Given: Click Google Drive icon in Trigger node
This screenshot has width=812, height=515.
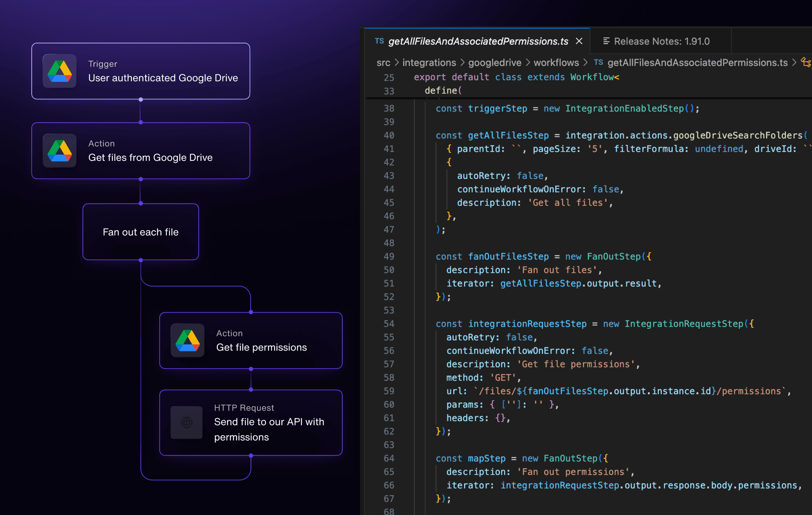Looking at the screenshot, I should (x=59, y=71).
